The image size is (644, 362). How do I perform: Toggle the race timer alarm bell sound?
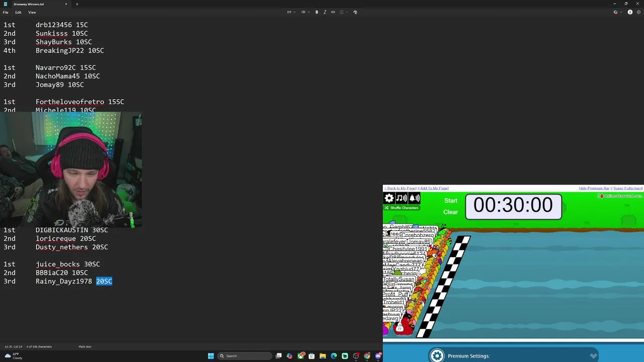coord(415,198)
